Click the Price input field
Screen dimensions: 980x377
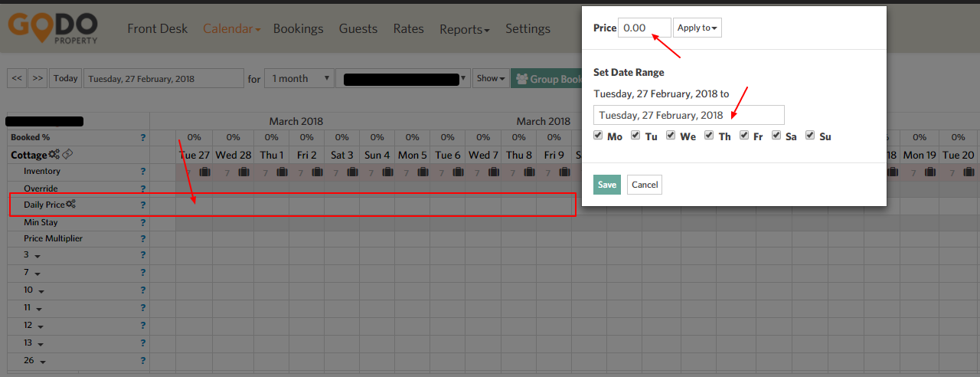[x=645, y=28]
